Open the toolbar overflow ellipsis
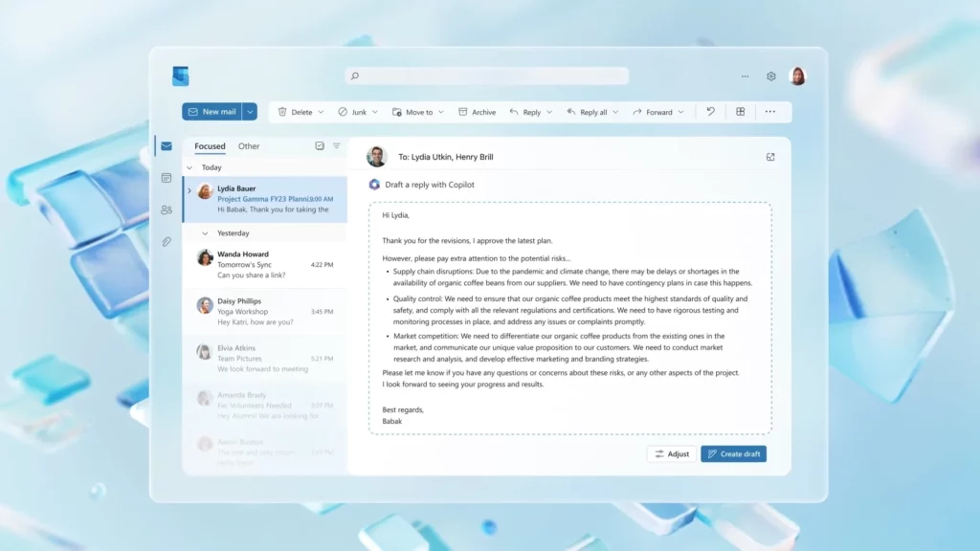 770,112
